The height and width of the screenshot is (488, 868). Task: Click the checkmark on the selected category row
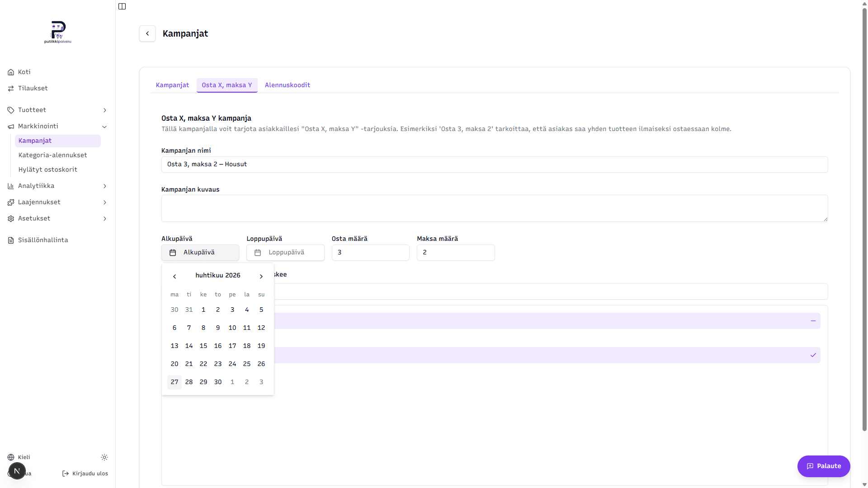[x=813, y=355]
